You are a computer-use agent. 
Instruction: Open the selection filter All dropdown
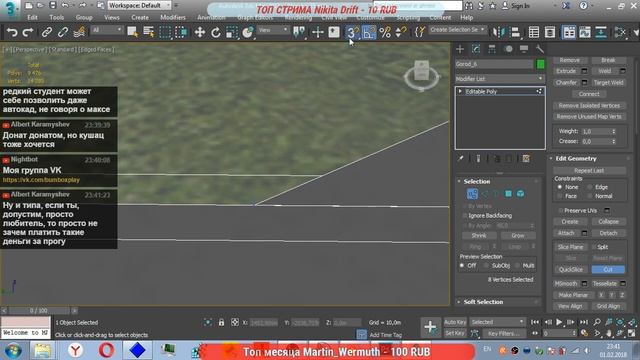click(107, 30)
